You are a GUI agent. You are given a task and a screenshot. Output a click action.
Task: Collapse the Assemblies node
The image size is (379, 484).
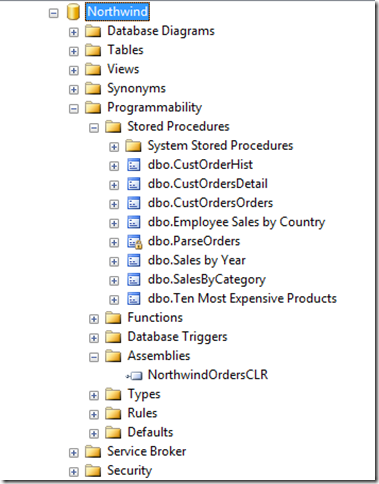94,357
